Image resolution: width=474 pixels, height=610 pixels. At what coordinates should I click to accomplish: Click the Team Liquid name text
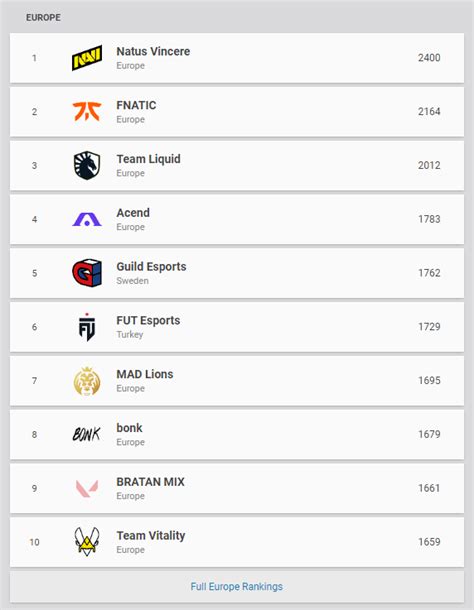(148, 159)
